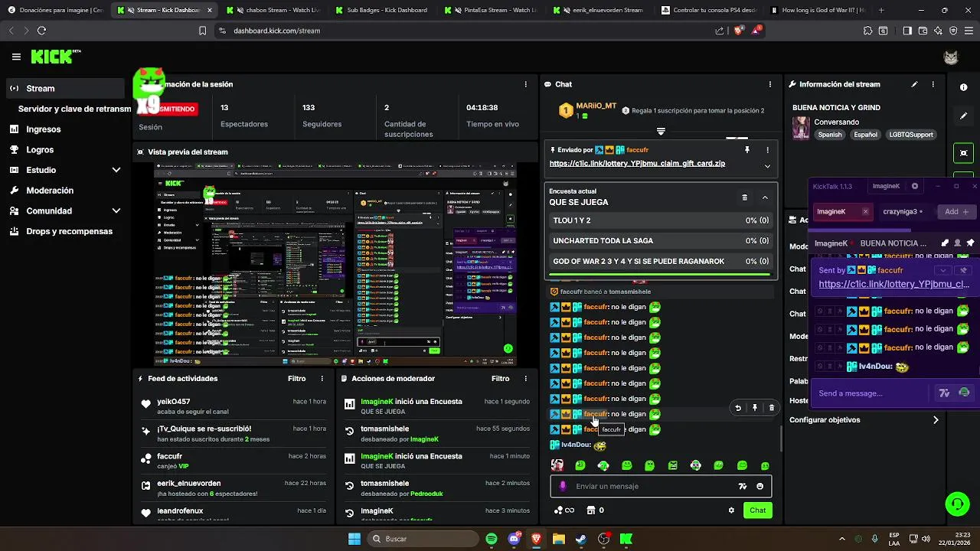980x551 pixels.
Task: Open the green support headset button
Action: click(x=957, y=504)
